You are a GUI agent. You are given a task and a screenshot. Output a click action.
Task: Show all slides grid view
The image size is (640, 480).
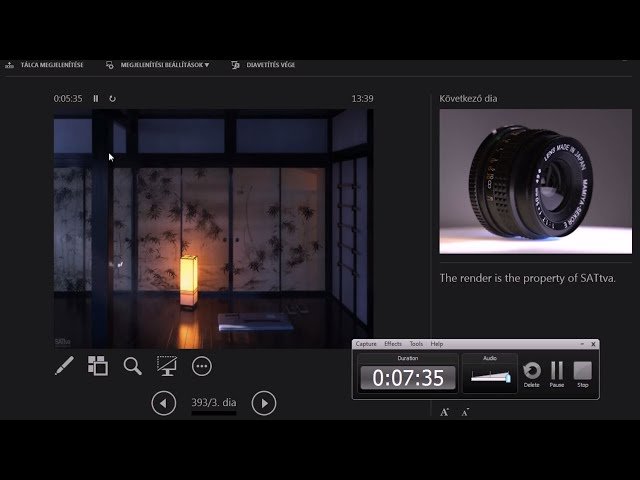point(98,366)
